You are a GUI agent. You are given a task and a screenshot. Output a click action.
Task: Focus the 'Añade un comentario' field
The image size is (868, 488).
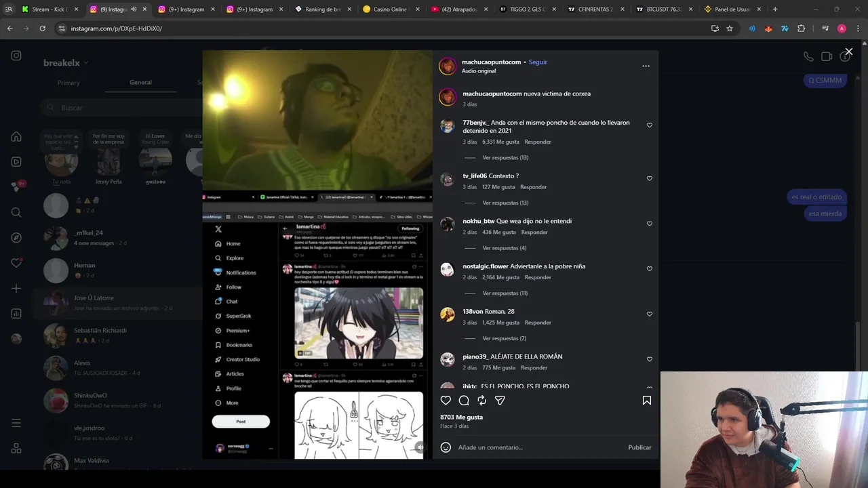(539, 447)
